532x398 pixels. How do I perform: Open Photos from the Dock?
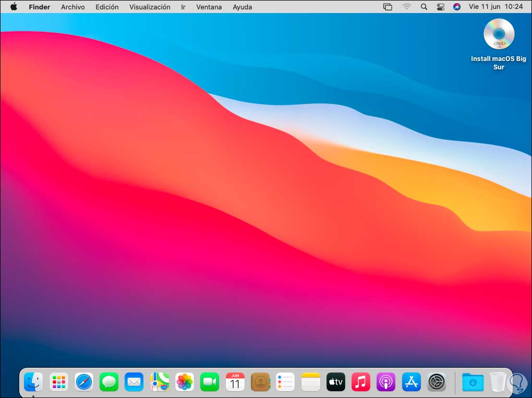[x=185, y=382]
